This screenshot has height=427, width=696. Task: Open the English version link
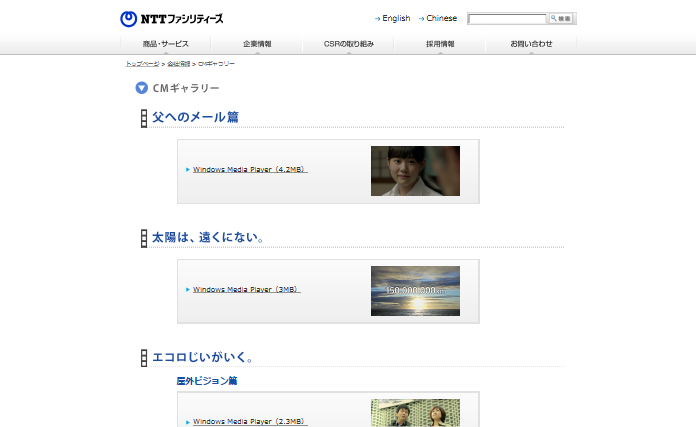(396, 18)
